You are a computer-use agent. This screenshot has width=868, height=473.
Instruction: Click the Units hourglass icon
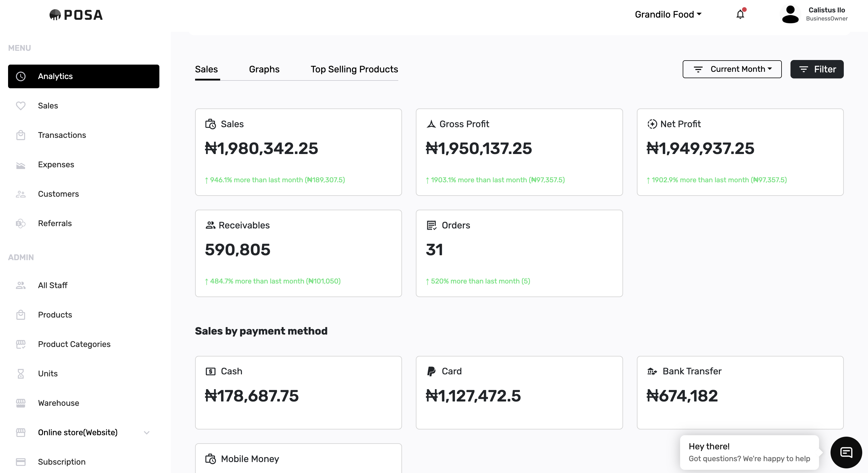pos(21,373)
